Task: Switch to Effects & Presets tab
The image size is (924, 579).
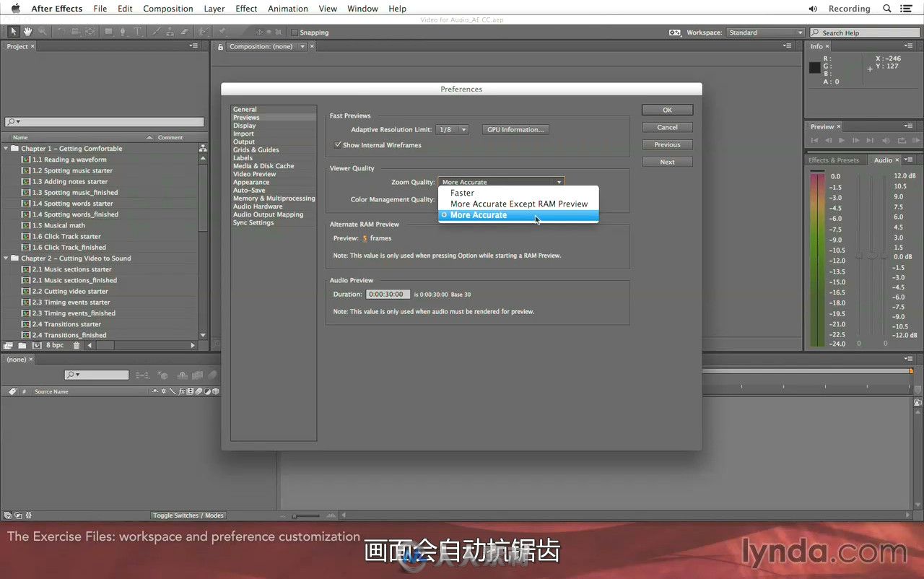Action: pos(834,160)
